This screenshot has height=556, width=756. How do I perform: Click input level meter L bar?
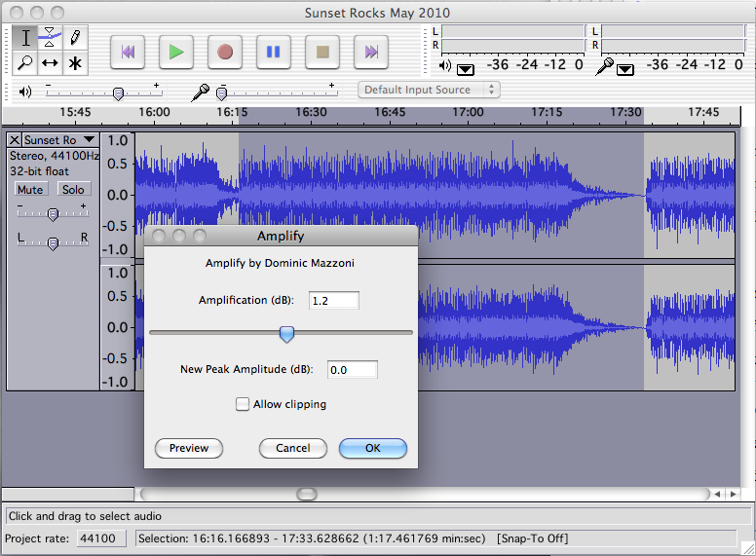(673, 31)
